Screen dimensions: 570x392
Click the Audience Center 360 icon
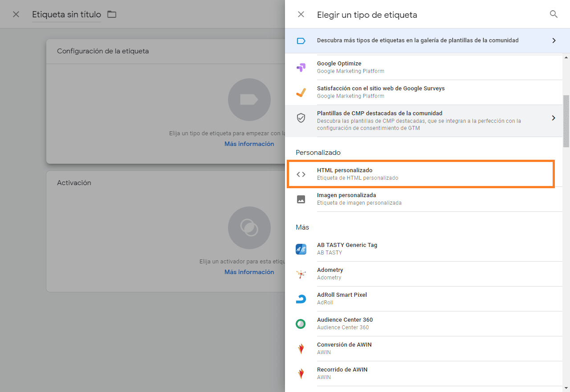click(x=301, y=323)
